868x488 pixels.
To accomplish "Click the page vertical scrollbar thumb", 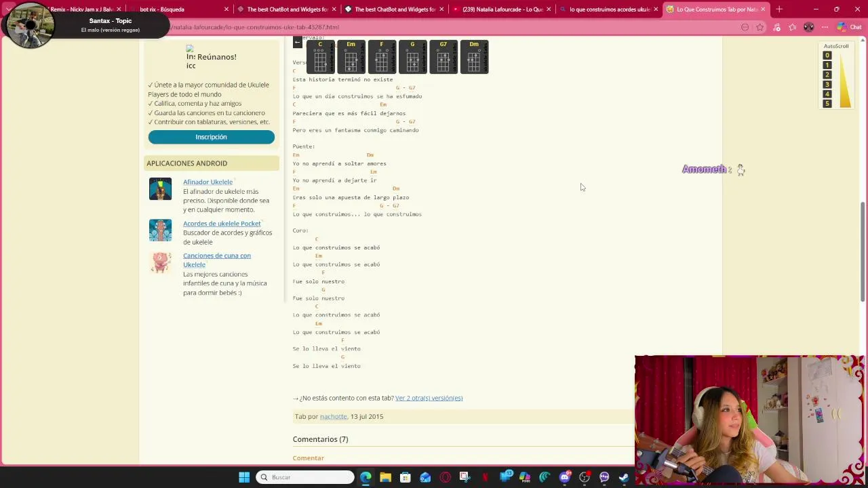I will point(863,251).
